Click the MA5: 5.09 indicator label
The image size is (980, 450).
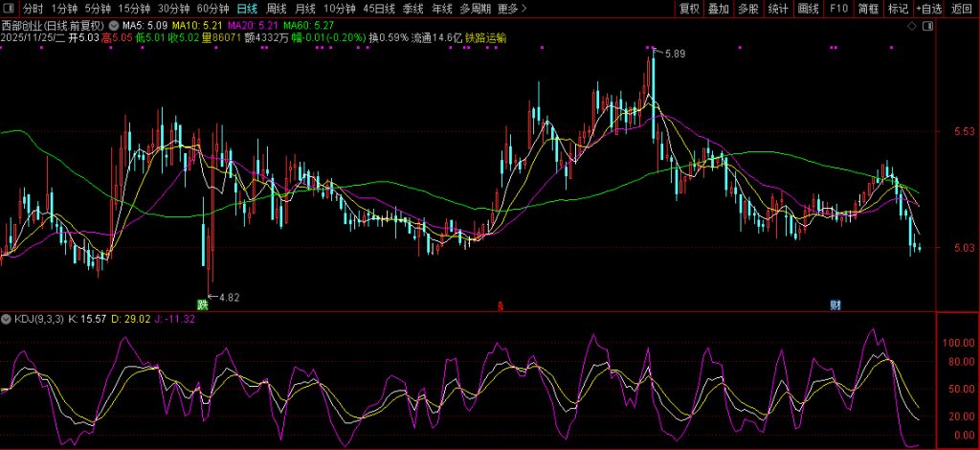point(145,26)
